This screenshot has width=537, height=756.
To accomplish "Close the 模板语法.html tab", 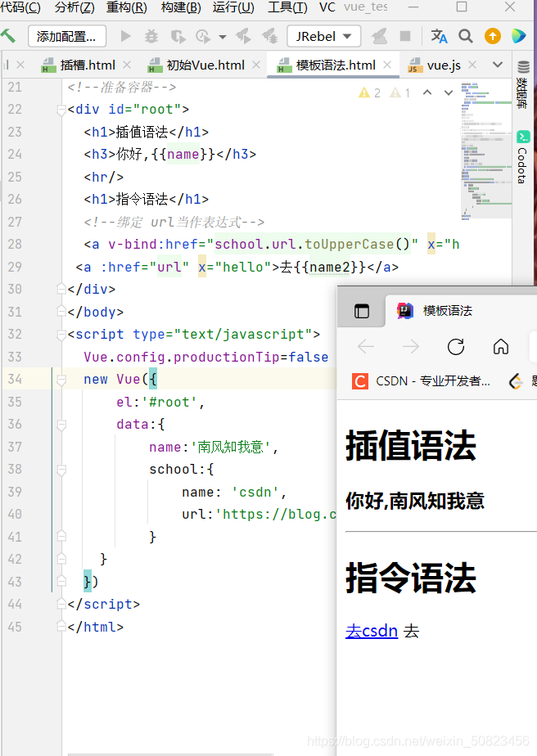I will pyautogui.click(x=387, y=65).
